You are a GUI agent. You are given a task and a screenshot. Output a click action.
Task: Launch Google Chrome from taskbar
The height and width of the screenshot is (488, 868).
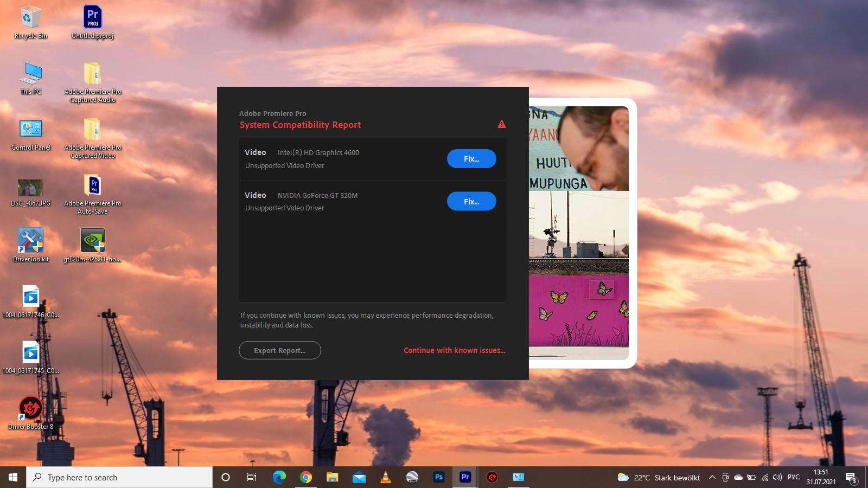306,477
